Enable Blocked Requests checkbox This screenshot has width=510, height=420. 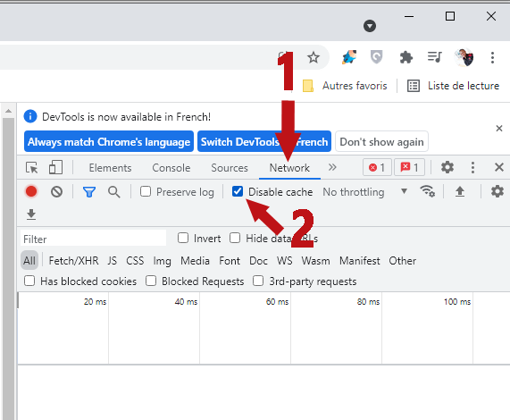point(151,281)
